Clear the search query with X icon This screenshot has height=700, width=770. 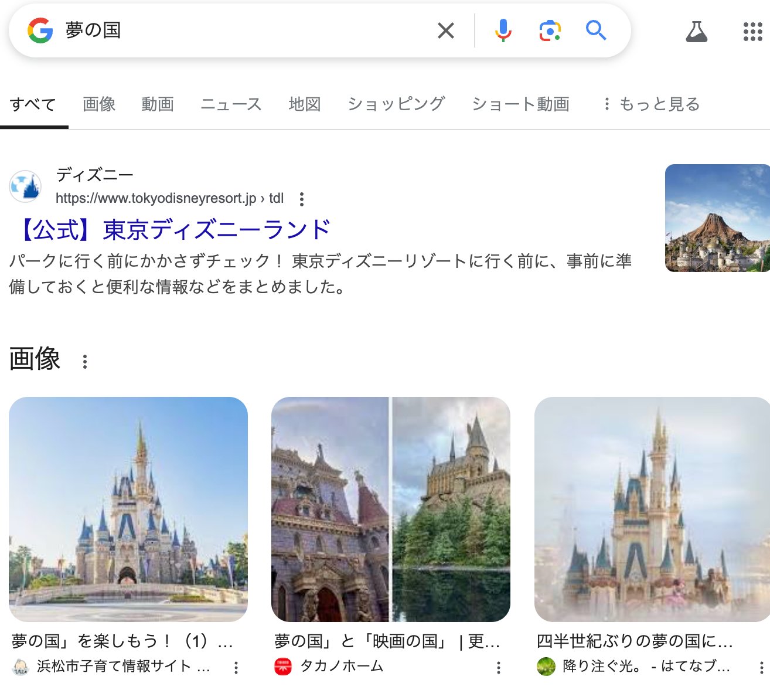coord(446,30)
